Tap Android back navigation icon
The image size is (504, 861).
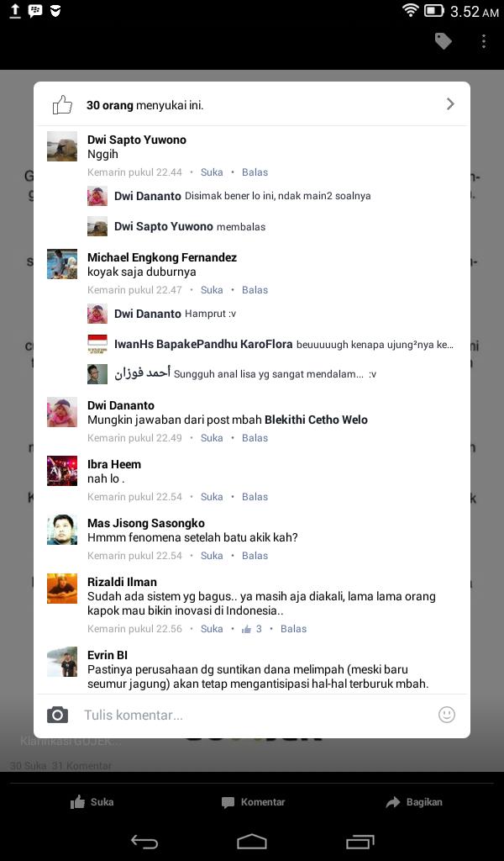[144, 841]
